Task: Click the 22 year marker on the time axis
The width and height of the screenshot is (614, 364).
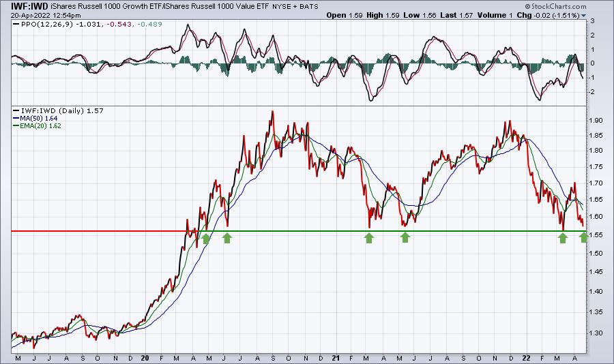Action: (x=526, y=358)
